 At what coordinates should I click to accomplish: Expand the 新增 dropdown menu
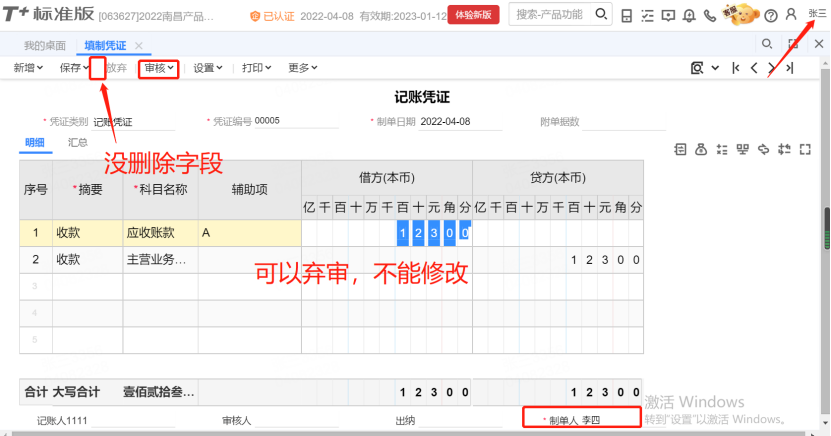click(30, 68)
